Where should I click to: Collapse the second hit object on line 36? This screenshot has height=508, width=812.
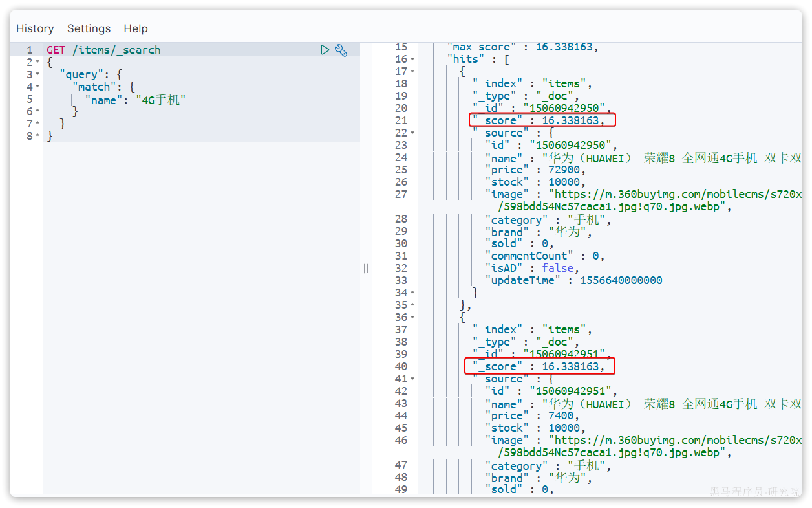pos(412,317)
